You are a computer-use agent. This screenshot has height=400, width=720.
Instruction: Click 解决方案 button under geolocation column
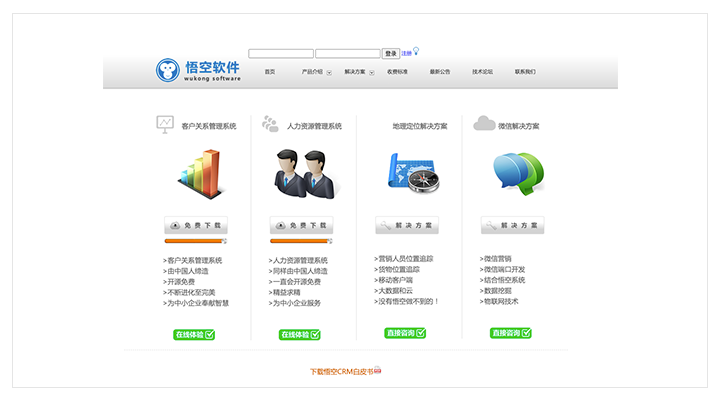(407, 226)
